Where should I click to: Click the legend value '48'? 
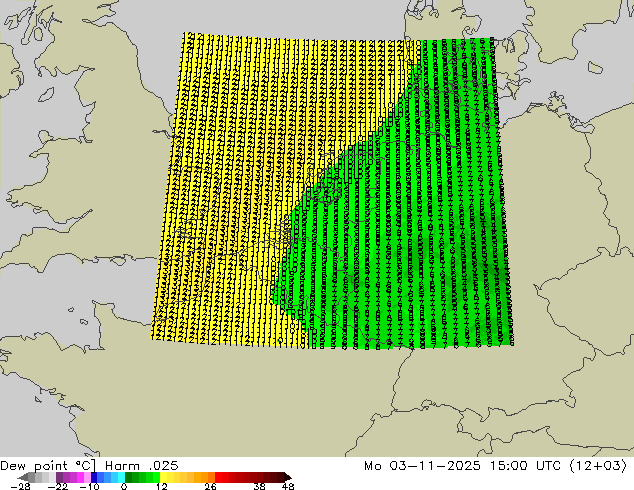288,486
